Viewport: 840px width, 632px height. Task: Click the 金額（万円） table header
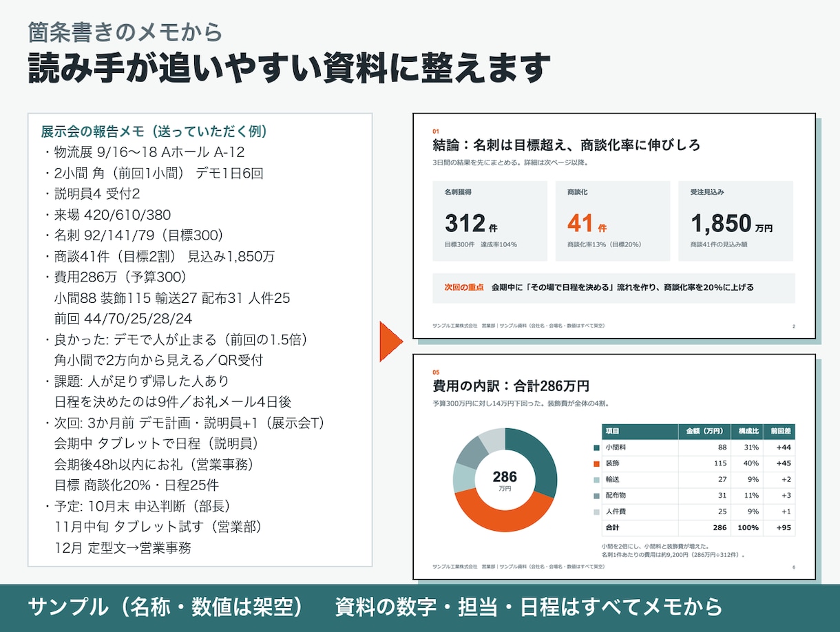pyautogui.click(x=704, y=431)
